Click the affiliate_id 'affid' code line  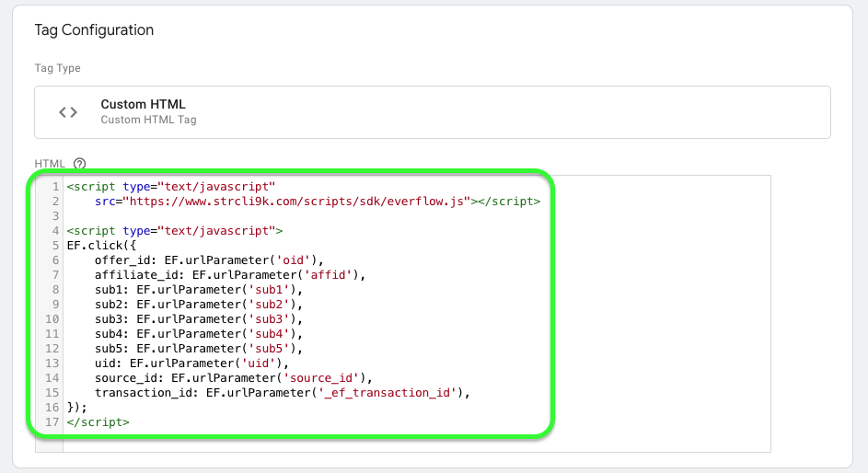pyautogui.click(x=230, y=275)
